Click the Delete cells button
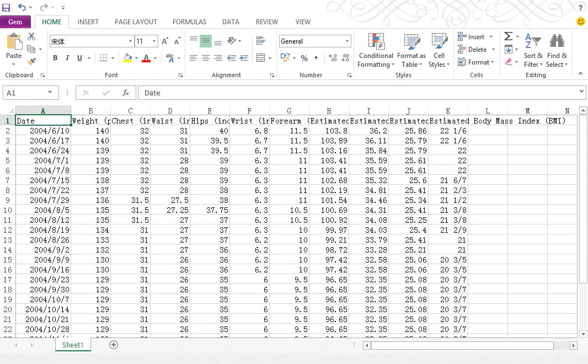This screenshot has width=588, height=364. (x=476, y=50)
